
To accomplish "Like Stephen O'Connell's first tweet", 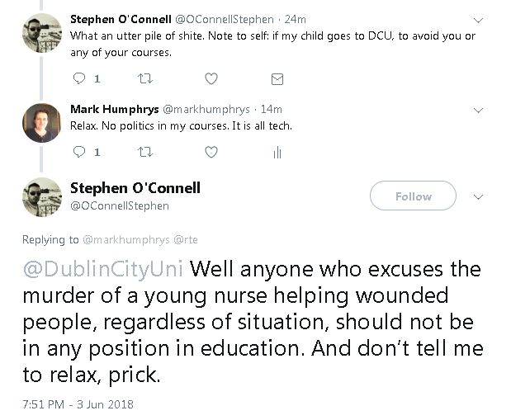I will click(211, 79).
